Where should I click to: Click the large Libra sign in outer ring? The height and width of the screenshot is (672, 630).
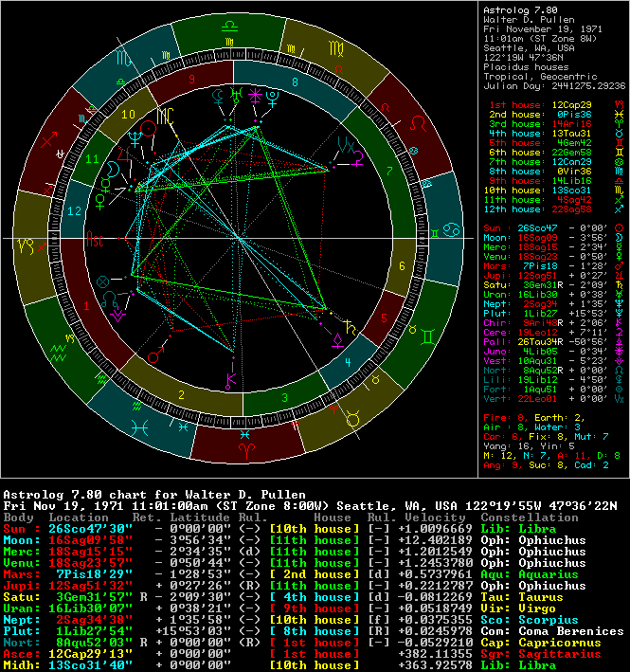(x=229, y=27)
